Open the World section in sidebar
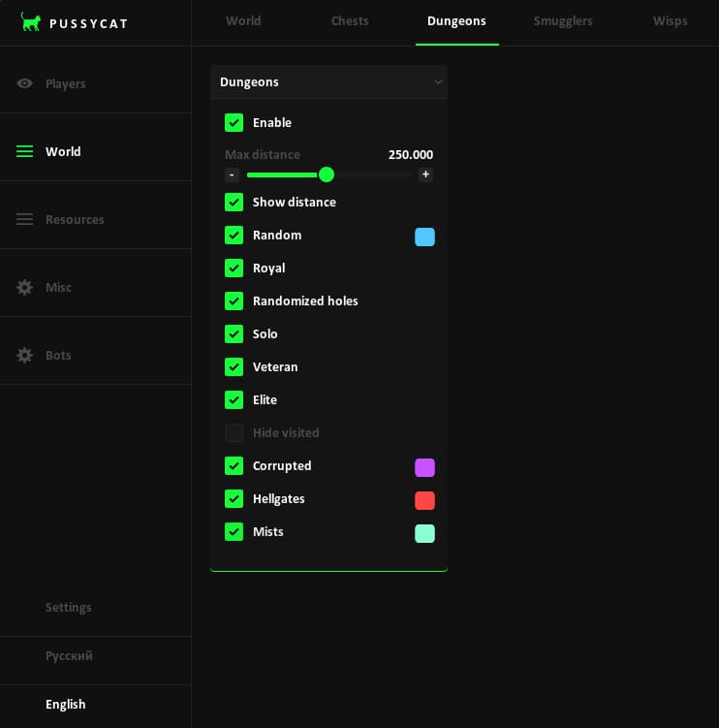 [x=96, y=151]
